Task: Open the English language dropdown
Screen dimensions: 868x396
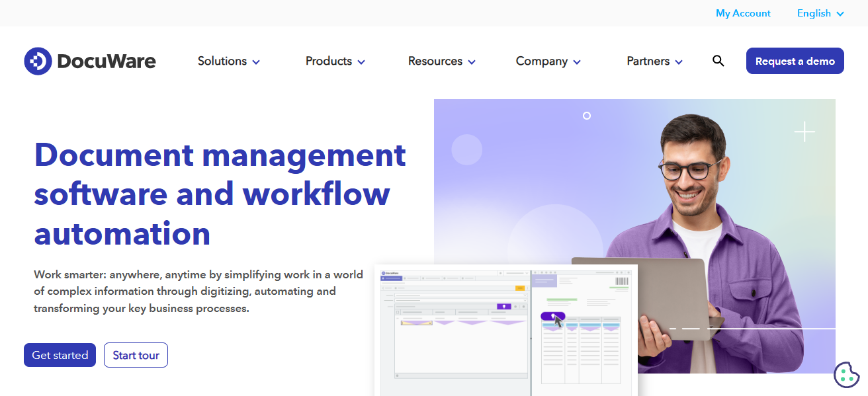Action: [820, 13]
